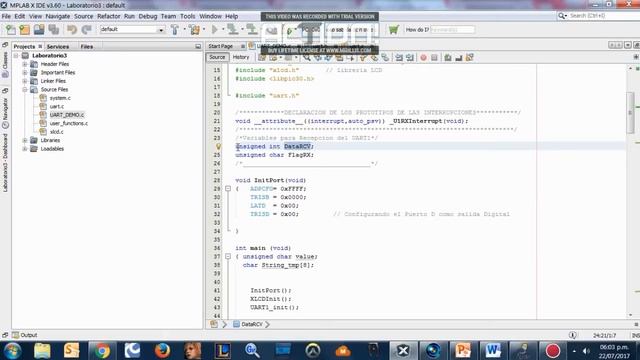
Task: Click the Clean and Build broom icon
Action: 195,29
